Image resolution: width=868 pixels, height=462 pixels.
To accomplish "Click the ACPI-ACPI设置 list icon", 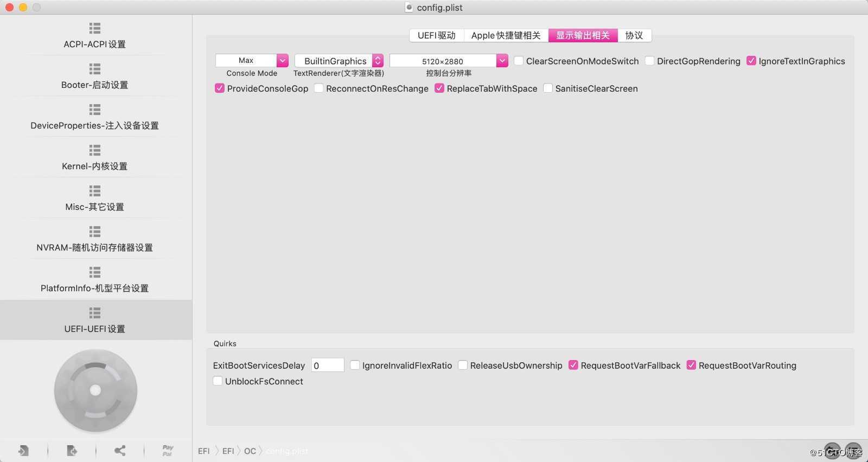I will pyautogui.click(x=95, y=28).
